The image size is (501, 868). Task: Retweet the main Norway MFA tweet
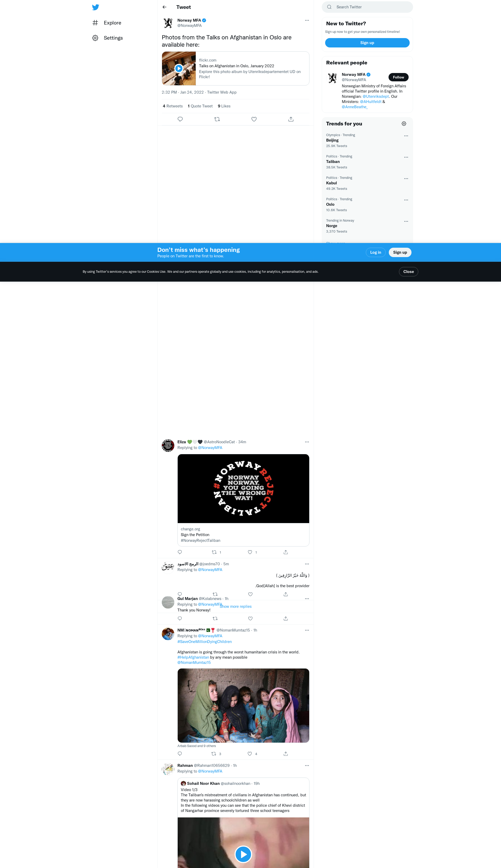coord(217,119)
